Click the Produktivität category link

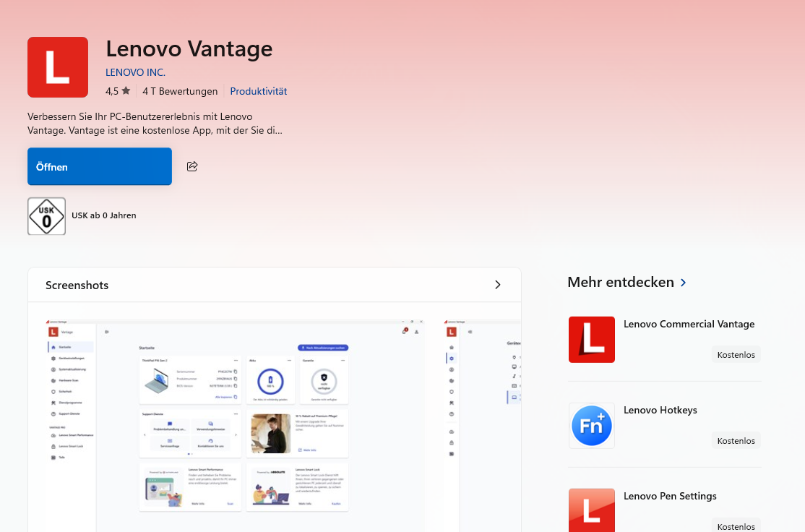[x=258, y=91]
